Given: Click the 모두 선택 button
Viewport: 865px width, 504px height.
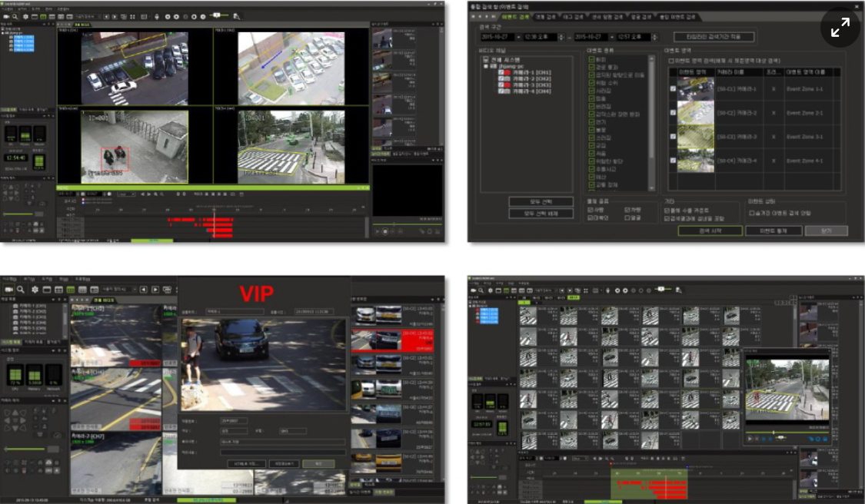Looking at the screenshot, I should [541, 202].
